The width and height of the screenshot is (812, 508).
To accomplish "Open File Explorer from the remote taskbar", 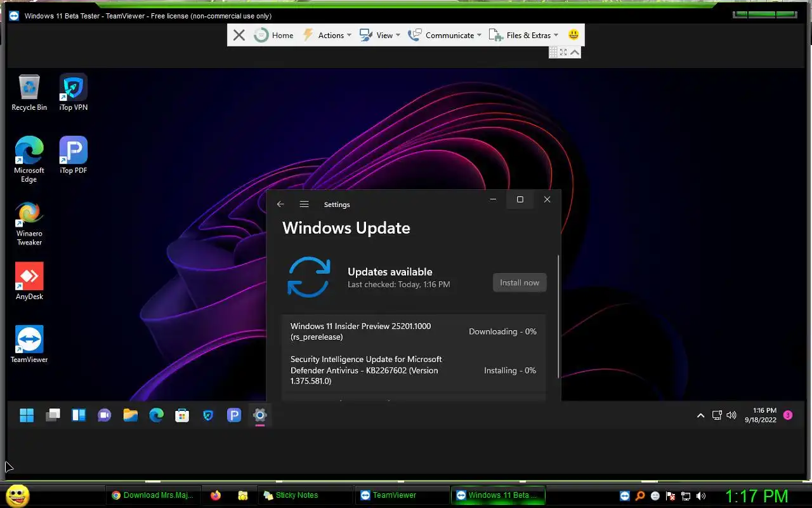I will pos(131,415).
